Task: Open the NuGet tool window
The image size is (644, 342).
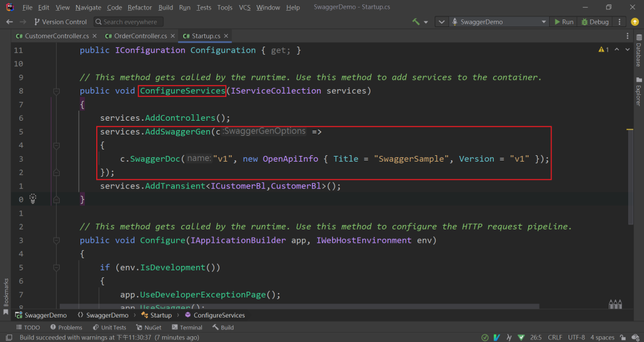Action: 148,327
